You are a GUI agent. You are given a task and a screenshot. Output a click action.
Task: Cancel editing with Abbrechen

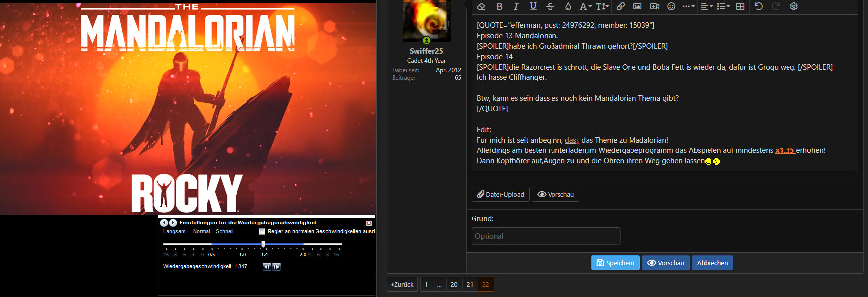(712, 263)
